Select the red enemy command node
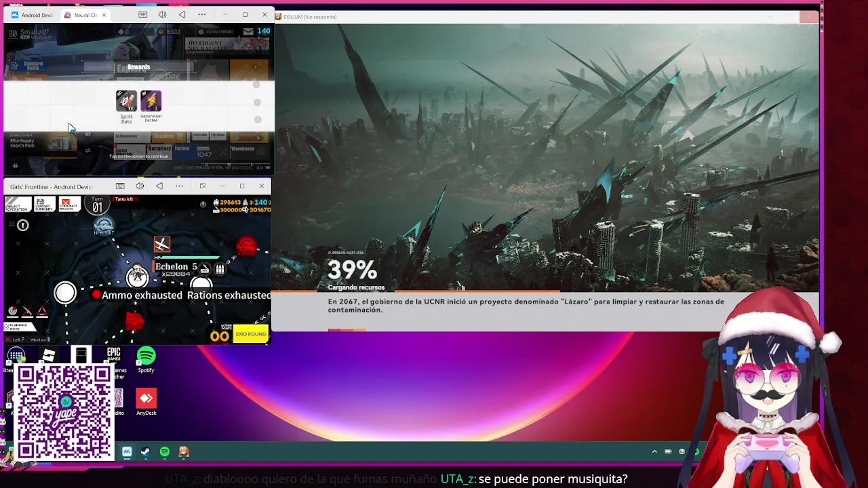The height and width of the screenshot is (488, 868). (247, 247)
